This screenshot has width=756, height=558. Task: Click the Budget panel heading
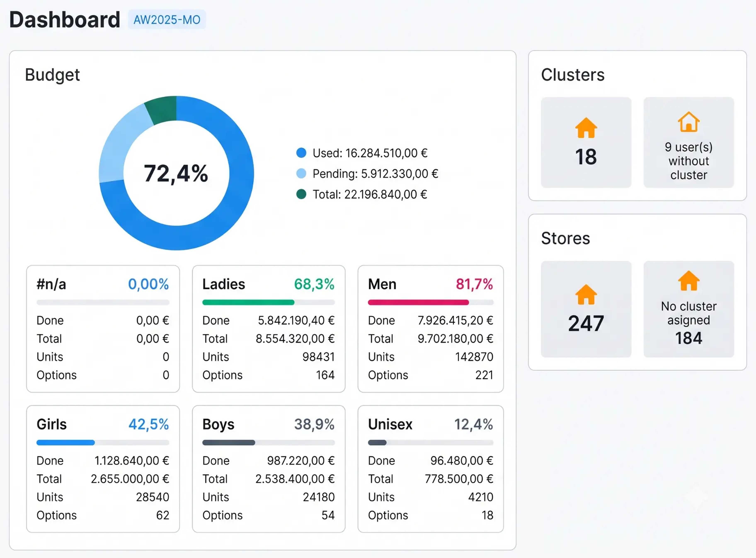(52, 75)
